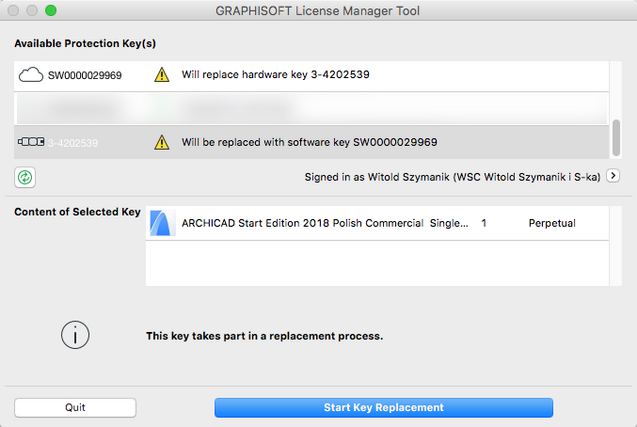Click the cloud icon for software key SW0000029969
Viewport: 637px width, 427px height.
[x=31, y=75]
